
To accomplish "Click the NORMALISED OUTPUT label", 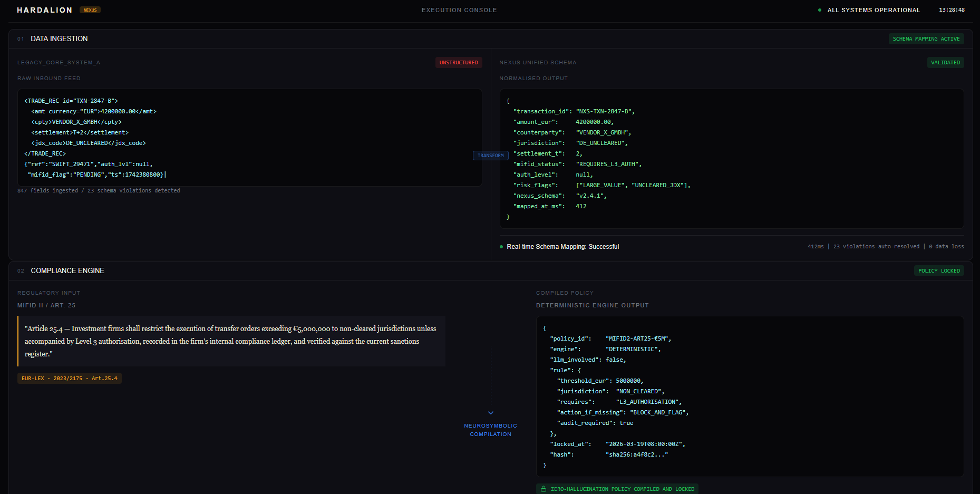I will pos(533,79).
